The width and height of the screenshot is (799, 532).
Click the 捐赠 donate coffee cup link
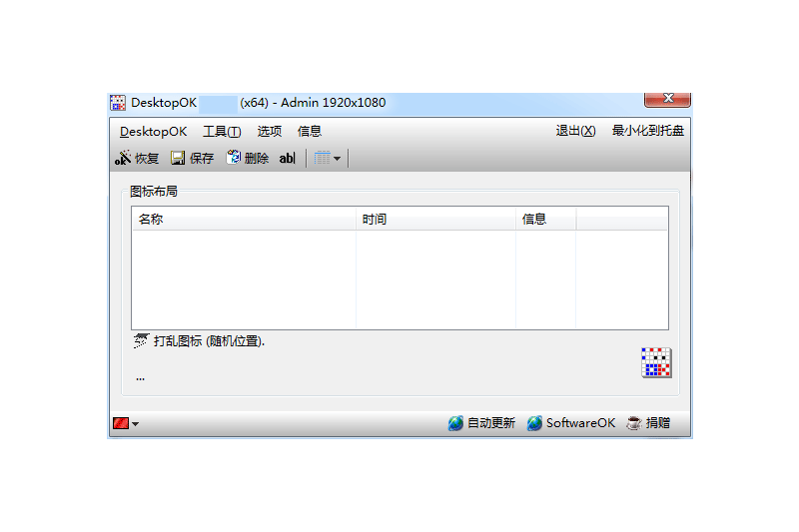pyautogui.click(x=648, y=423)
